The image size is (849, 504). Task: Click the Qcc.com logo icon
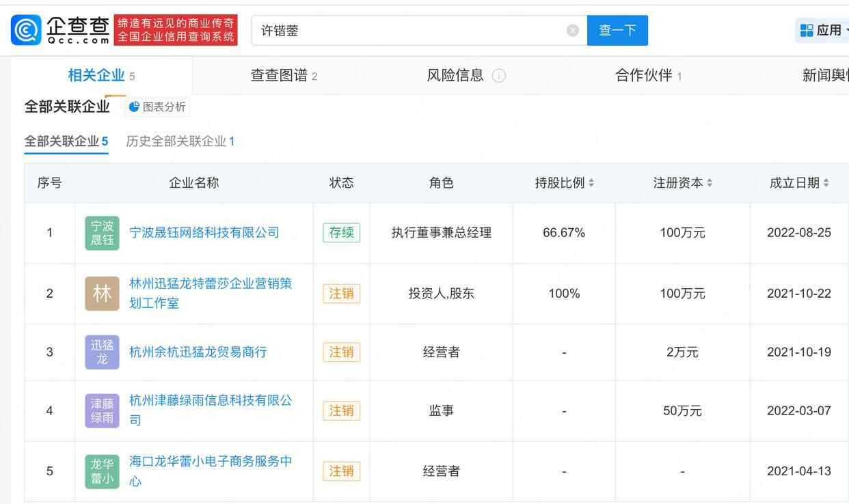coord(26,31)
